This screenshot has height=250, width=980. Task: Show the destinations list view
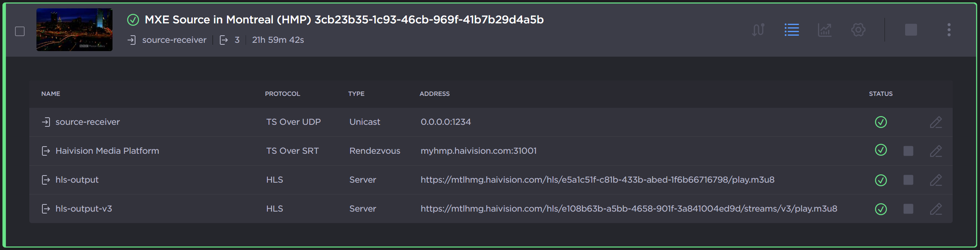pos(791,30)
